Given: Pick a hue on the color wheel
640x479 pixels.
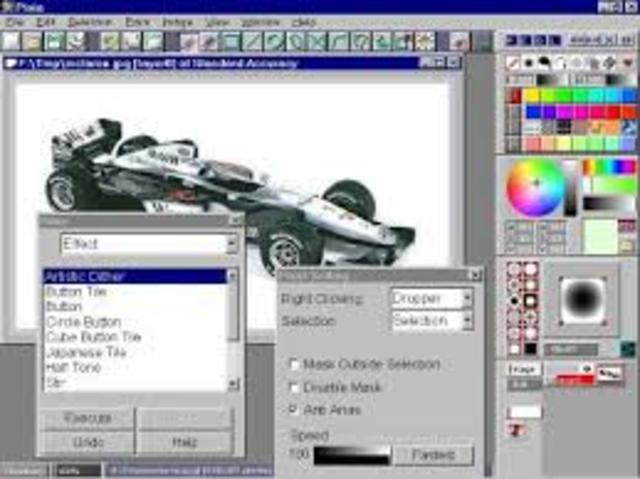Looking at the screenshot, I should [x=534, y=188].
